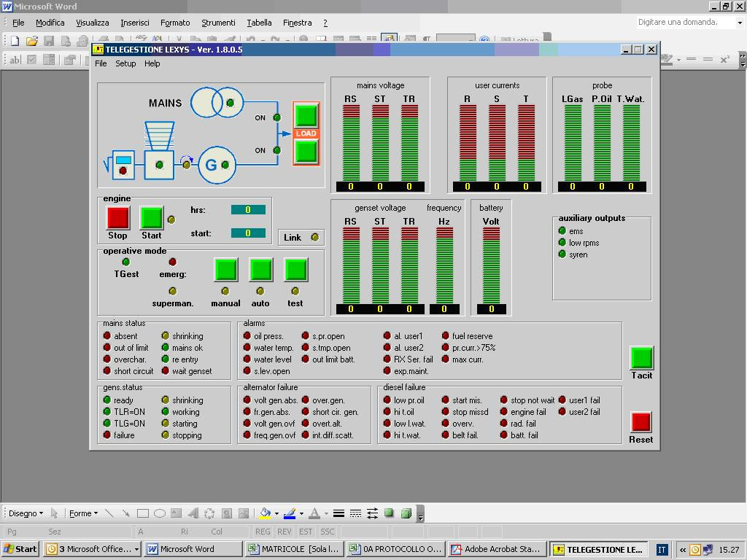Screen dimensions: 747x560
Task: Click the green Tacit button
Action: pyautogui.click(x=642, y=357)
